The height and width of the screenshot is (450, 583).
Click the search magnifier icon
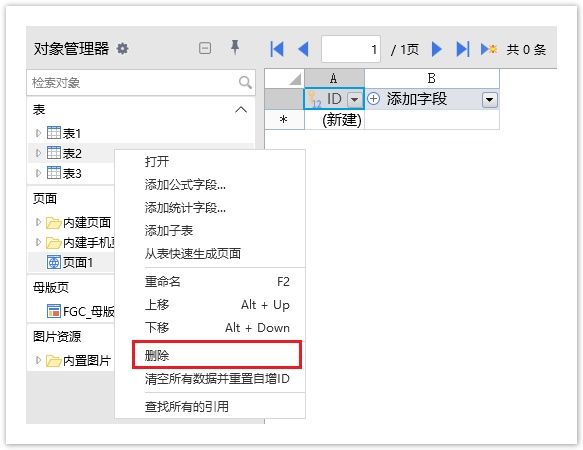(245, 82)
